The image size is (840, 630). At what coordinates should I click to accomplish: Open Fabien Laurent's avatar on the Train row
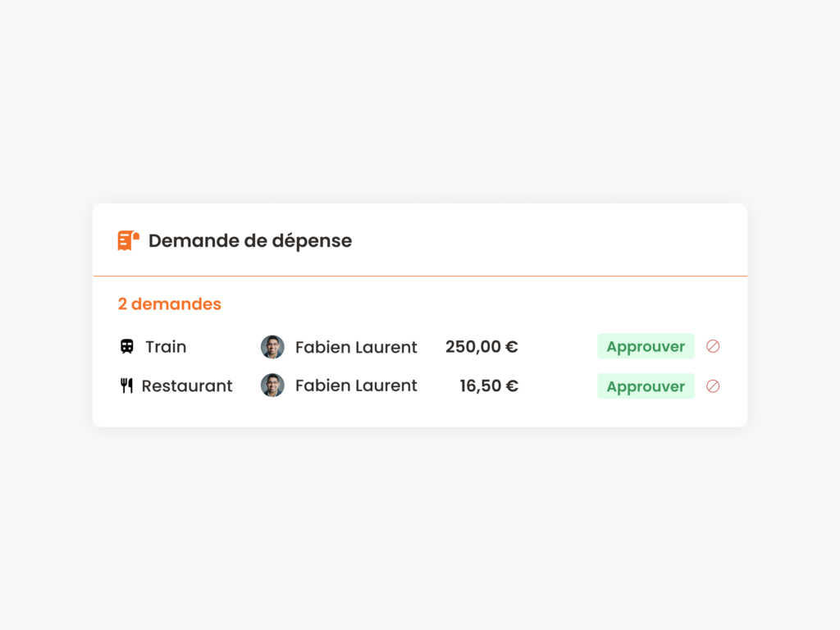pyautogui.click(x=272, y=346)
